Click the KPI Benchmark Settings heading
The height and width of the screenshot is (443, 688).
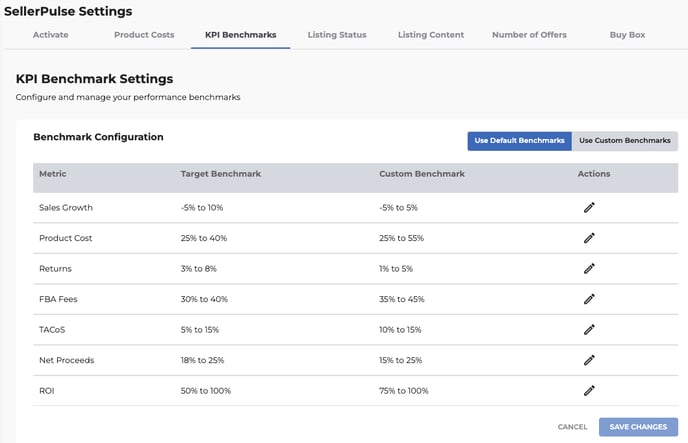(94, 79)
